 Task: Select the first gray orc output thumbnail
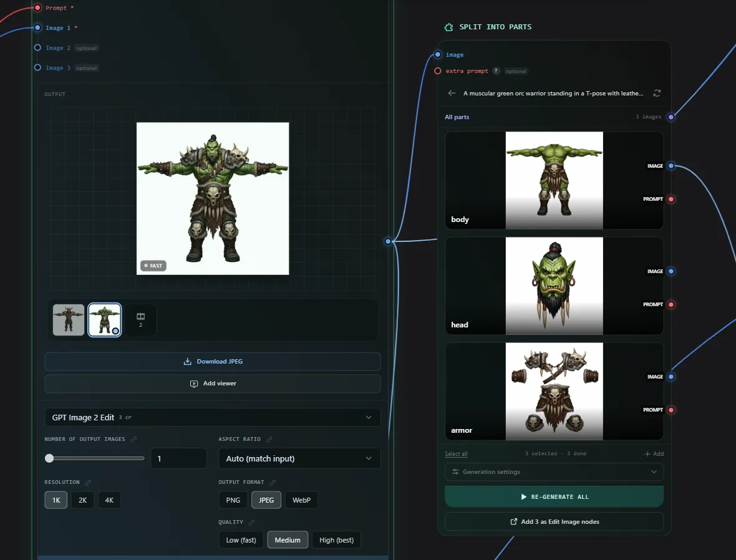pos(69,320)
